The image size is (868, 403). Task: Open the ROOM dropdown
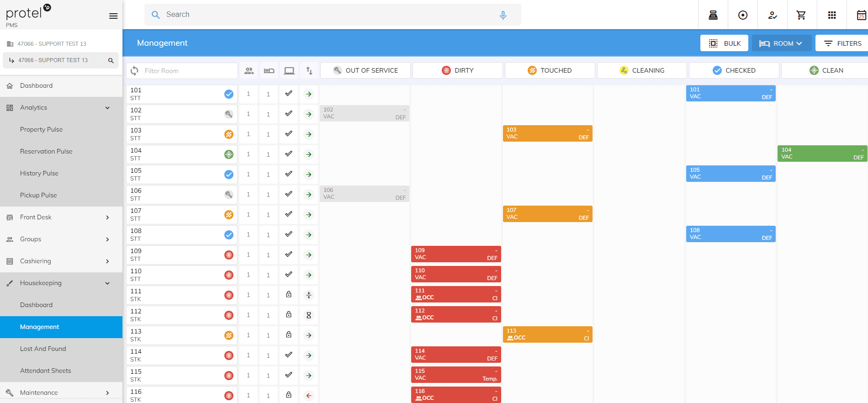coord(781,43)
